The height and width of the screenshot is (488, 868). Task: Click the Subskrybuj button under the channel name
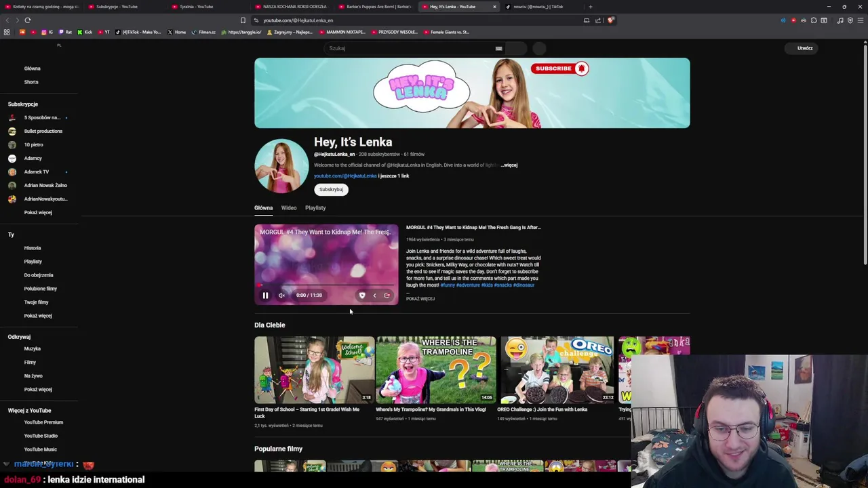(x=331, y=190)
